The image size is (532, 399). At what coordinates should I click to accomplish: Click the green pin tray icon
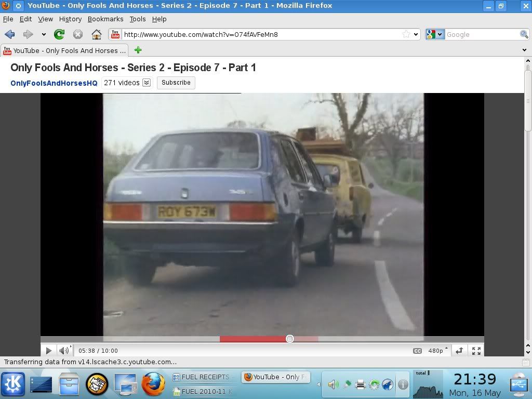coord(347,384)
